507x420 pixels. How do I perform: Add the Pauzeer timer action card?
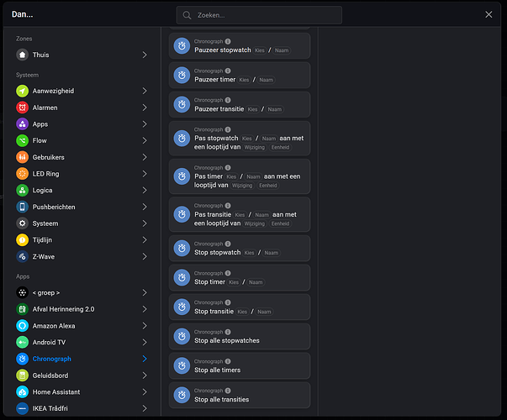pyautogui.click(x=240, y=76)
